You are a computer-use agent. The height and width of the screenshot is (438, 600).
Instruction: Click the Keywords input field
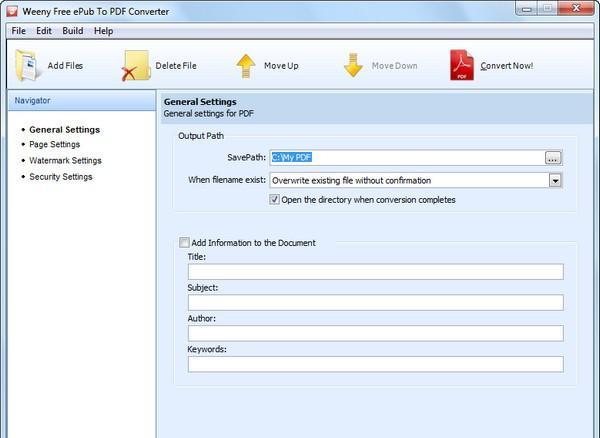pos(375,364)
